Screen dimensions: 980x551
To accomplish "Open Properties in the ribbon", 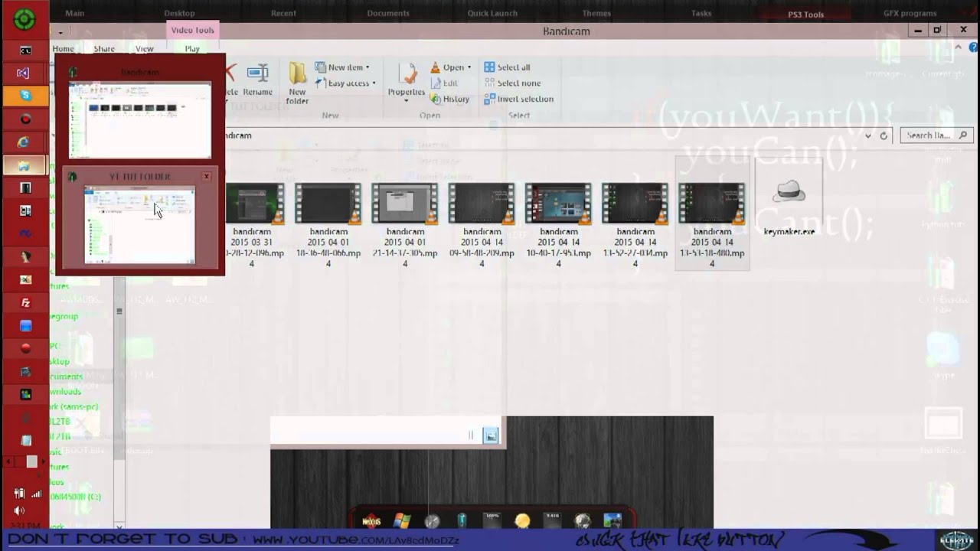I will tap(407, 81).
